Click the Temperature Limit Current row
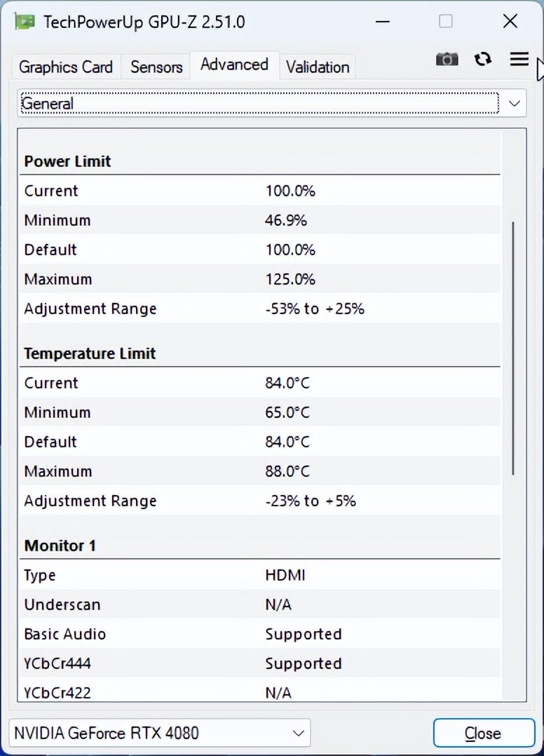Viewport: 544px width, 756px height. (259, 383)
